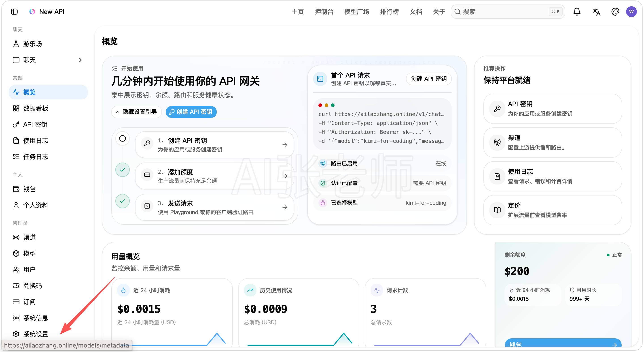Click the 路由已启用 status row
The height and width of the screenshot is (352, 644).
pyautogui.click(x=382, y=163)
